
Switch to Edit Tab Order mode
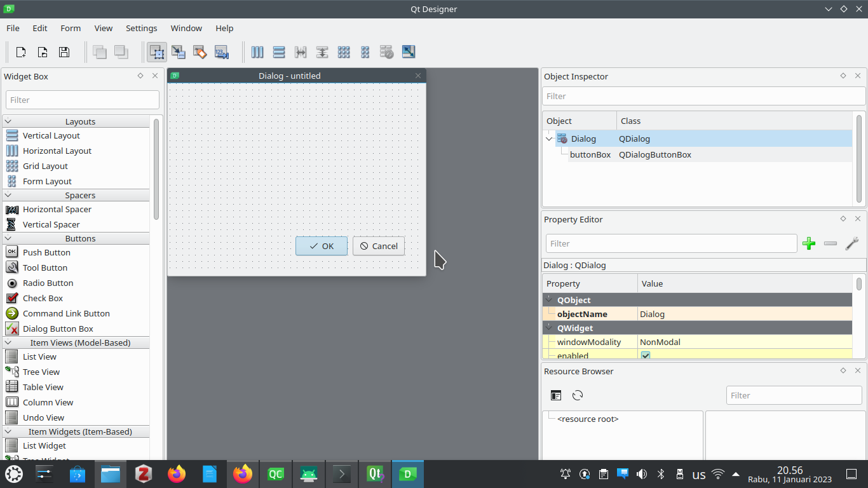222,52
